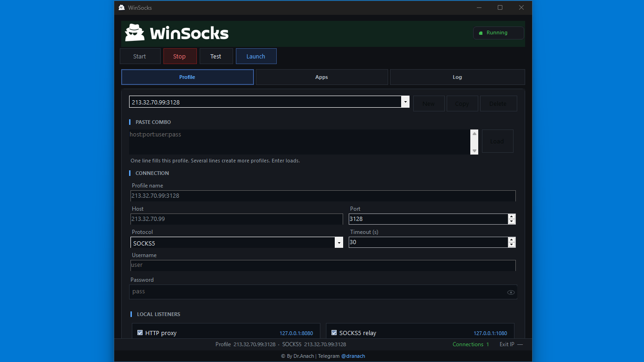
Task: Click the Profile name field
Action: point(323,196)
